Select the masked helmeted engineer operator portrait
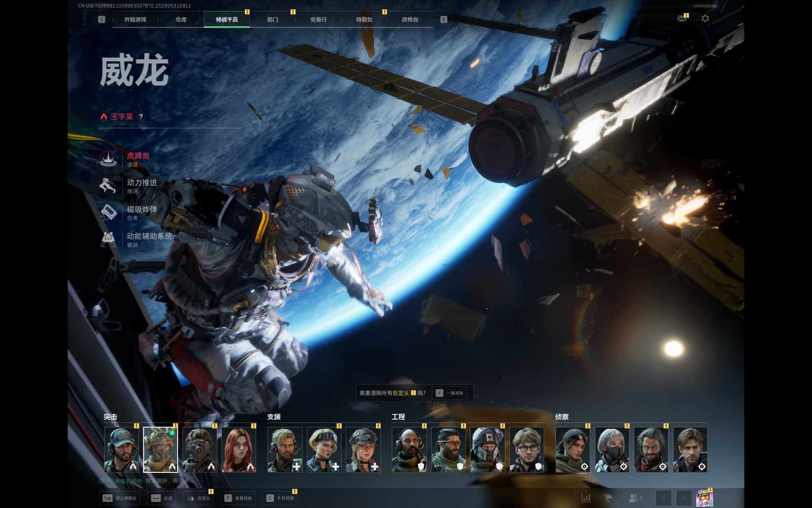Viewport: 812px width, 508px height. coord(488,450)
